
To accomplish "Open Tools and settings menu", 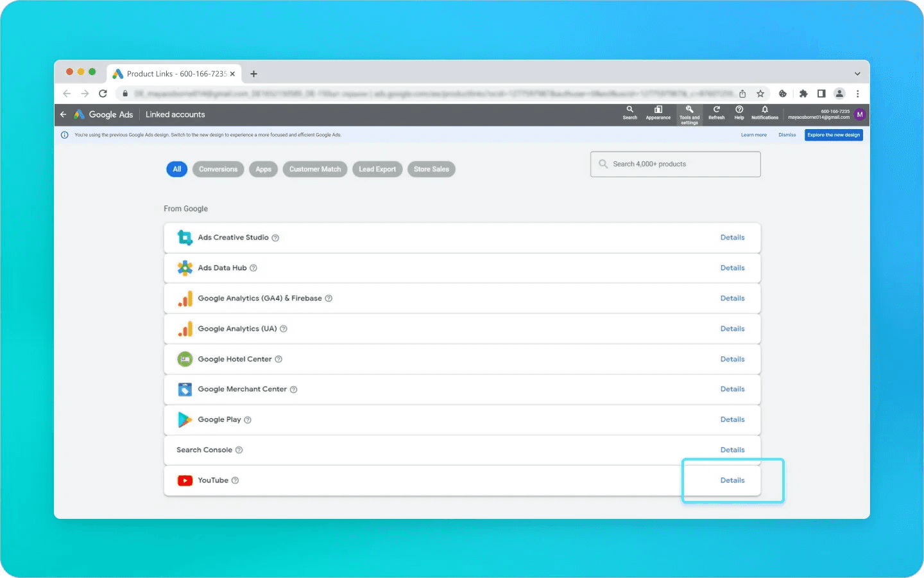I will click(690, 115).
